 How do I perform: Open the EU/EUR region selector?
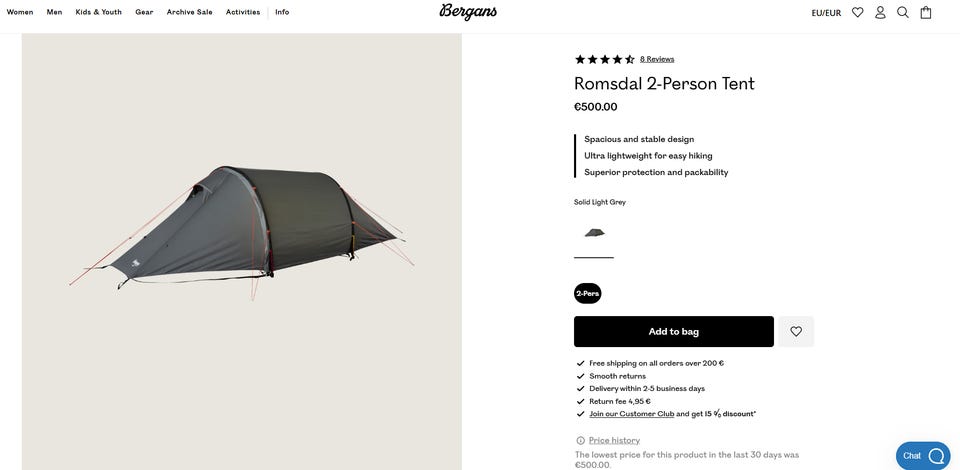coord(826,13)
